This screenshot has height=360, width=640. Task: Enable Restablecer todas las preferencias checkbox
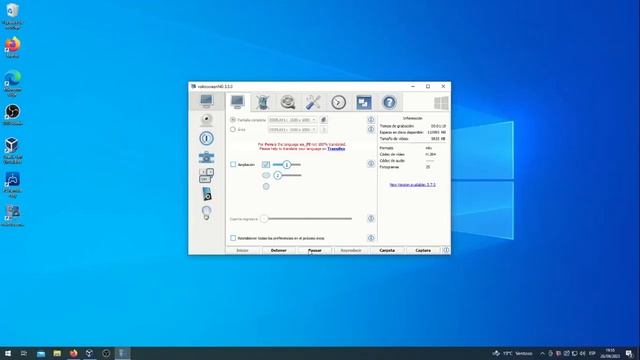(x=233, y=238)
